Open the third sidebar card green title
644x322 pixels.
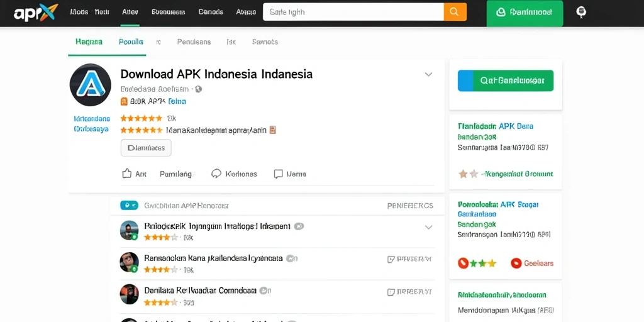502,294
